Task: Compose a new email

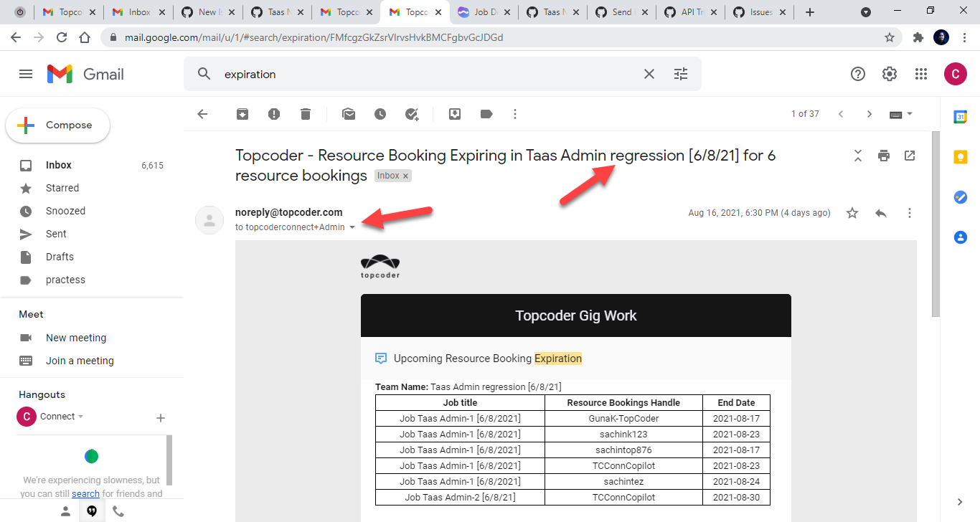Action: (58, 125)
